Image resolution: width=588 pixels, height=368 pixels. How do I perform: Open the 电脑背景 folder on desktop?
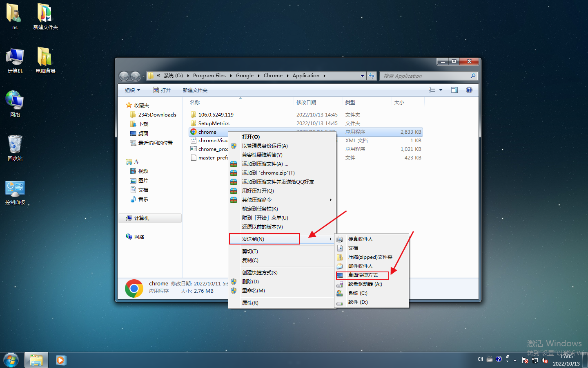[45, 57]
